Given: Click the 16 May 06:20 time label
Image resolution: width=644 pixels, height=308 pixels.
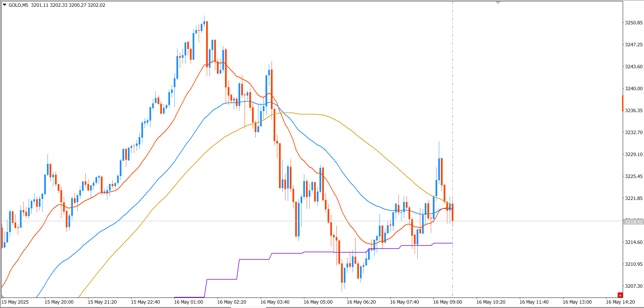Looking at the screenshot, I should (361, 302).
